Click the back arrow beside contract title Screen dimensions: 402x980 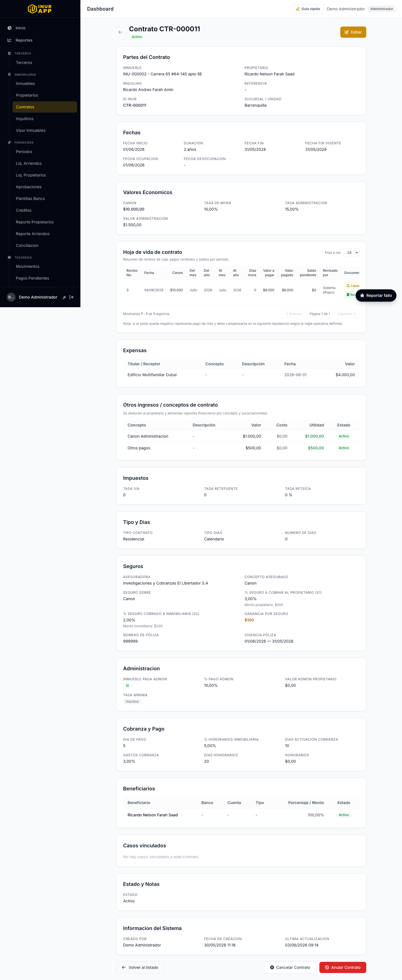tap(120, 32)
